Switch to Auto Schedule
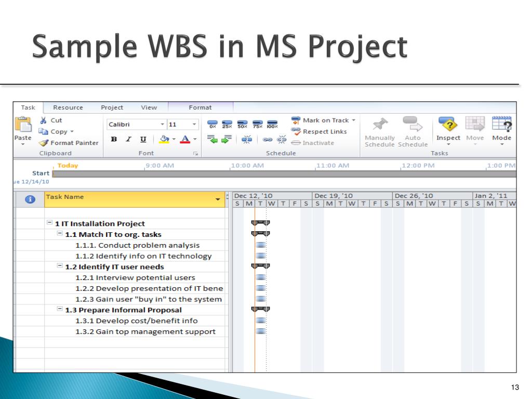Screen dimensions: 532x399 pos(413,132)
